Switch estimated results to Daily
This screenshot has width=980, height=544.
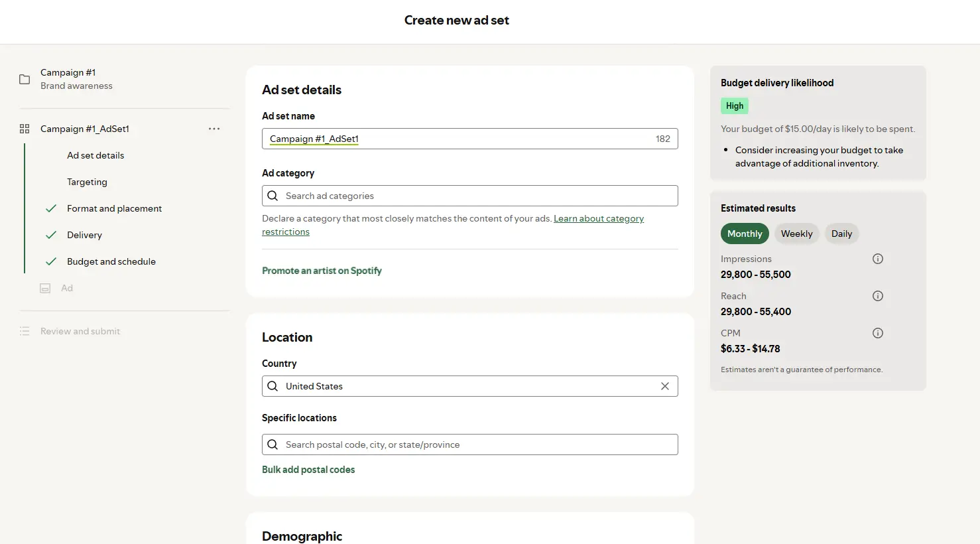point(841,234)
